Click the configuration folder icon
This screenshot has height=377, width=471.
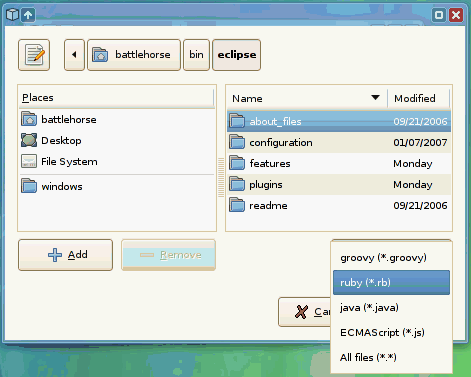pyautogui.click(x=237, y=142)
